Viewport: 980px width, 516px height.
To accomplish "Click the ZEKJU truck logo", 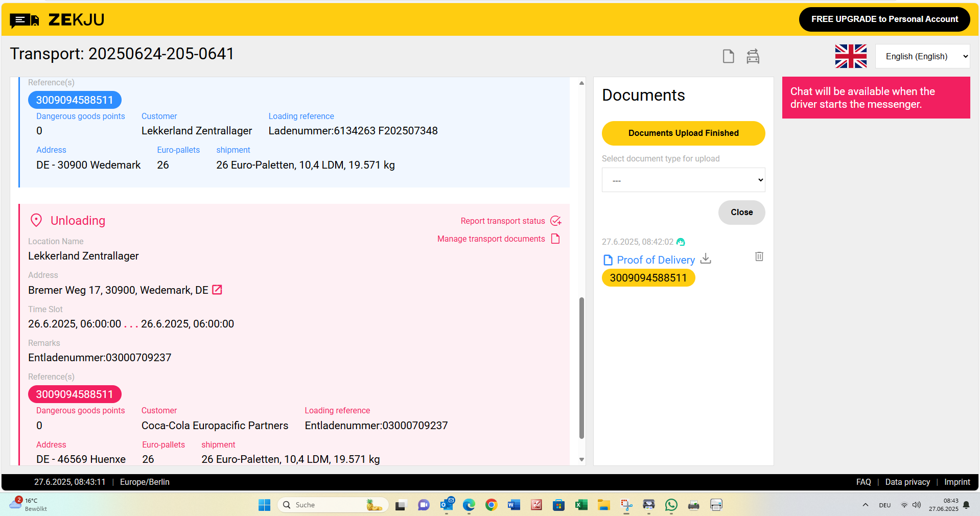I will 25,20.
